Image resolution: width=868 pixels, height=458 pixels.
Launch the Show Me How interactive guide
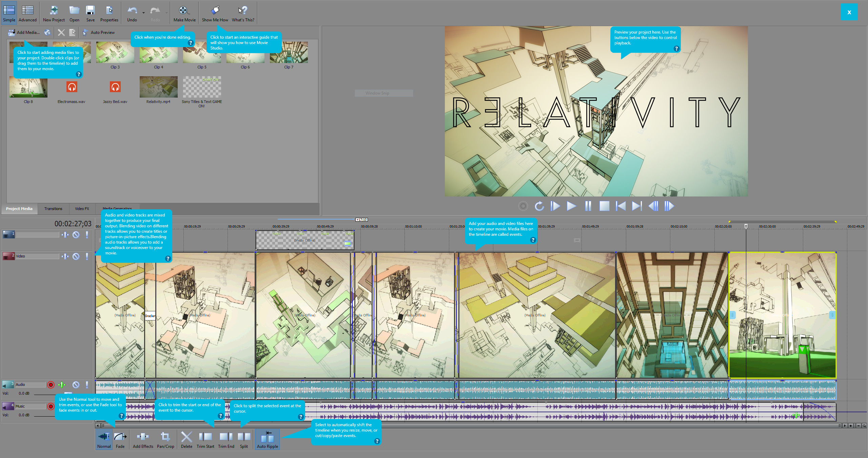215,13
